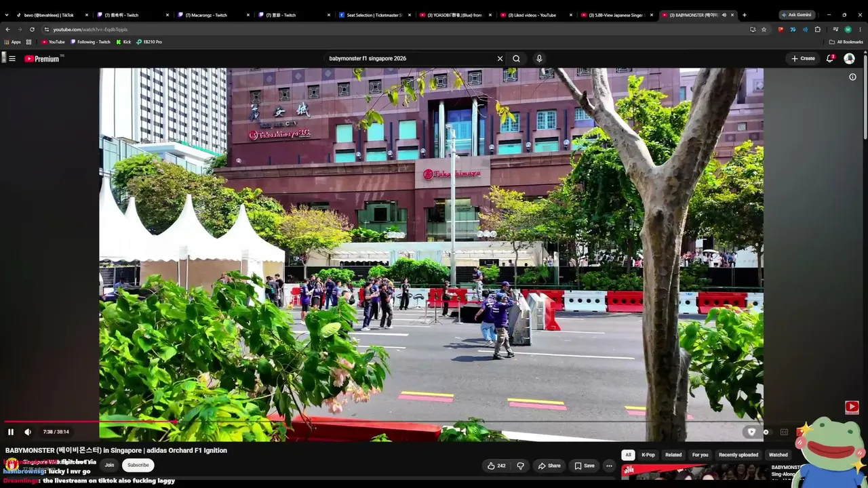868x488 pixels.
Task: Click the 7:38 / 38:14 time display
Action: [56, 432]
